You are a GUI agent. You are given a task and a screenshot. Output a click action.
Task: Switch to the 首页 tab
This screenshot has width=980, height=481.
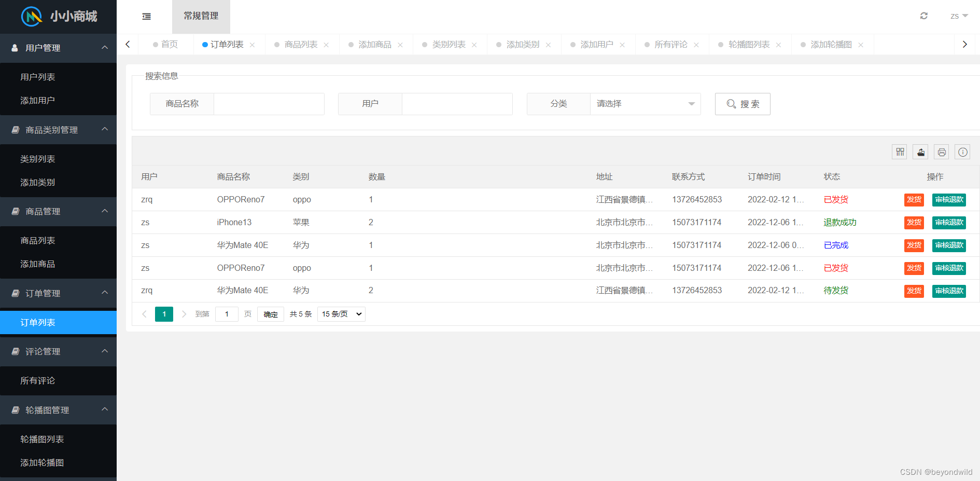pos(165,45)
